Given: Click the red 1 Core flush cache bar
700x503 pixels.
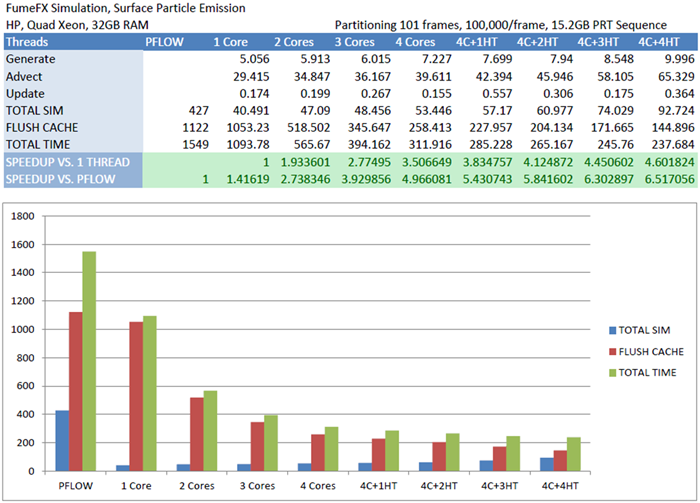Looking at the screenshot, I should 136,396.
